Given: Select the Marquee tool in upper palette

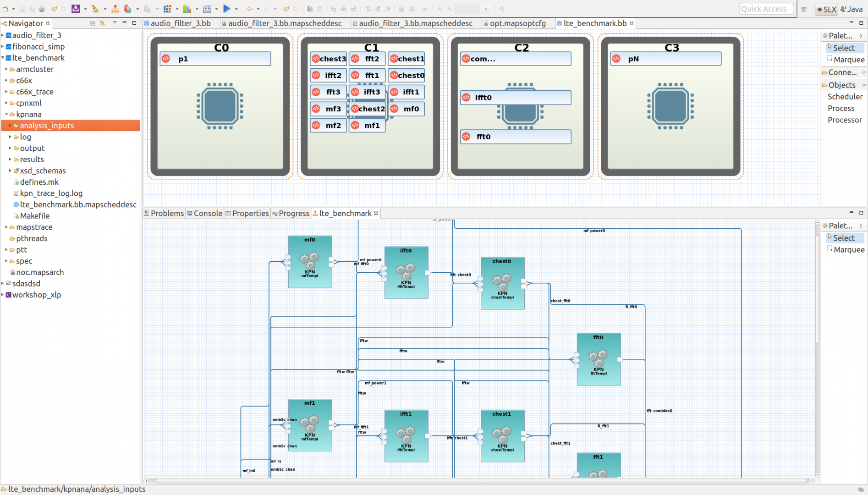Looking at the screenshot, I should click(848, 60).
